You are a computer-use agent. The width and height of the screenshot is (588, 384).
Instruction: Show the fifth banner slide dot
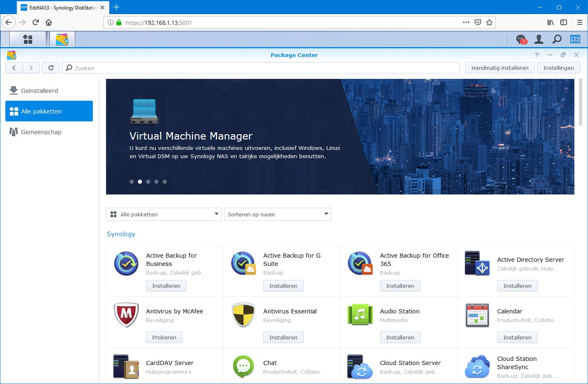(x=165, y=182)
